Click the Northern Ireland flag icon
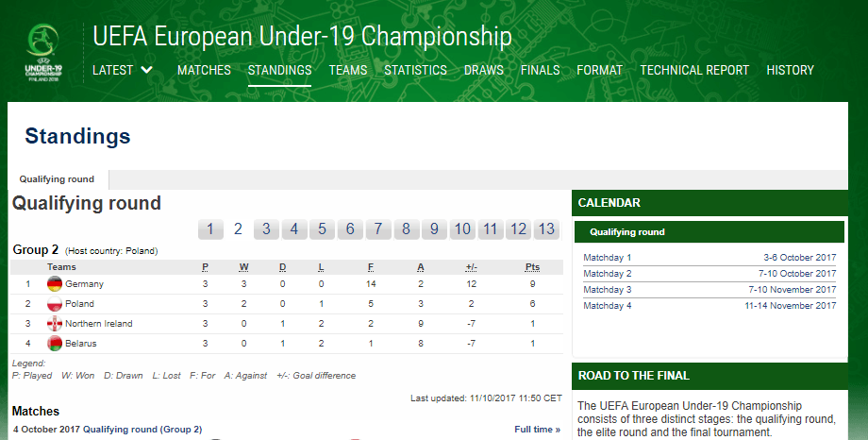This screenshot has height=440, width=868. (x=55, y=324)
